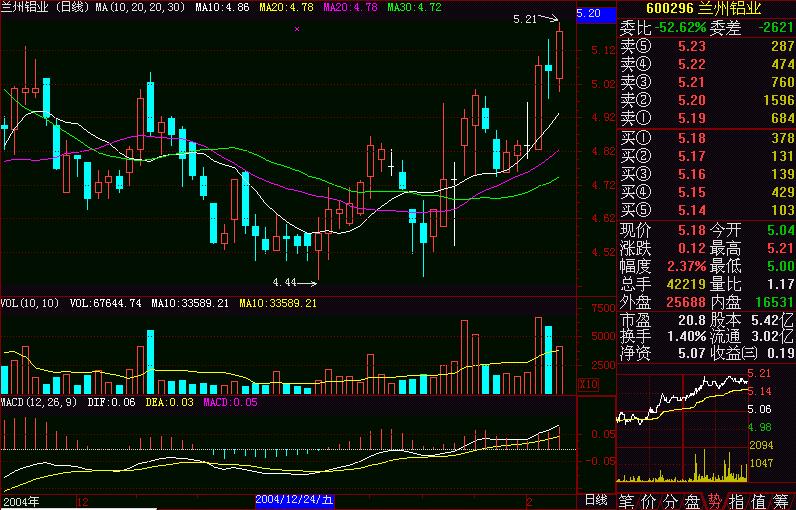Open the 分 tab in bottom panel
Image resolution: width=796 pixels, height=510 pixels.
pos(671,500)
